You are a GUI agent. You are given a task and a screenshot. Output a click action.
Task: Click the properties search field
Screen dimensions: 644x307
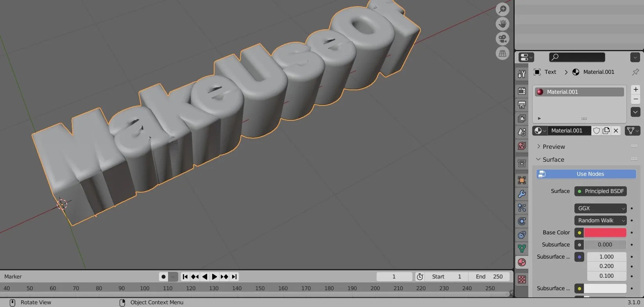[577, 57]
